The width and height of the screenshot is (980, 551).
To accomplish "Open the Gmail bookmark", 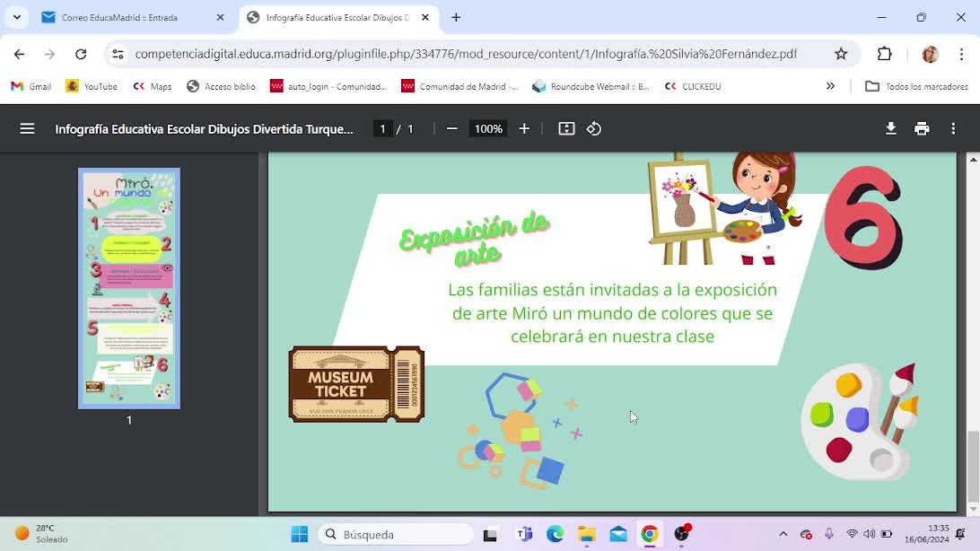I will tap(31, 86).
